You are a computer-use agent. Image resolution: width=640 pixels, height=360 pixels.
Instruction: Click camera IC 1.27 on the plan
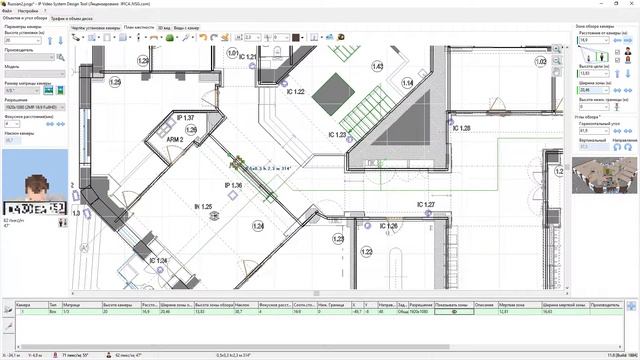(428, 213)
